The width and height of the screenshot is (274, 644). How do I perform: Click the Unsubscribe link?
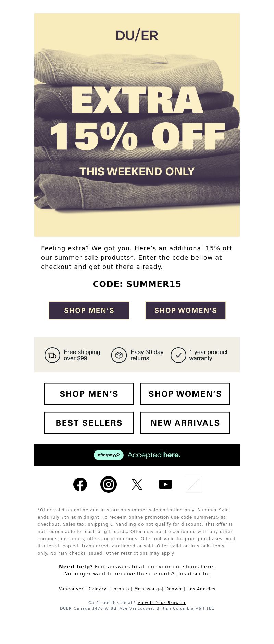(193, 574)
